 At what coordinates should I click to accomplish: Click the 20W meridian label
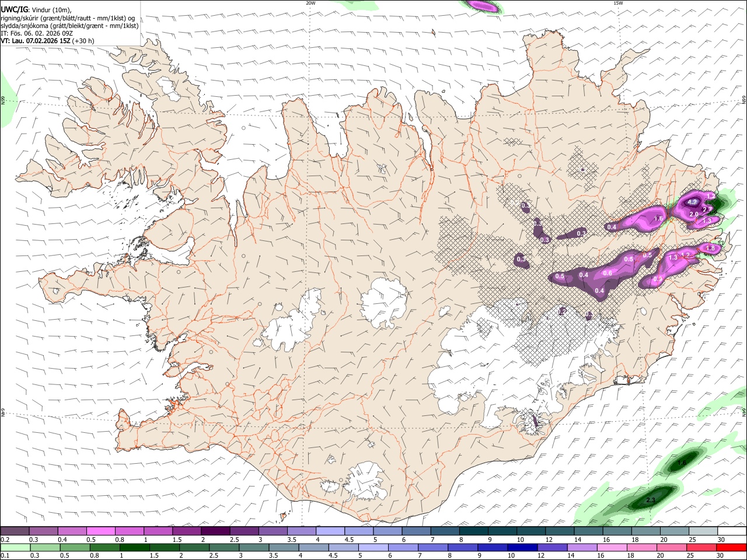point(310,3)
